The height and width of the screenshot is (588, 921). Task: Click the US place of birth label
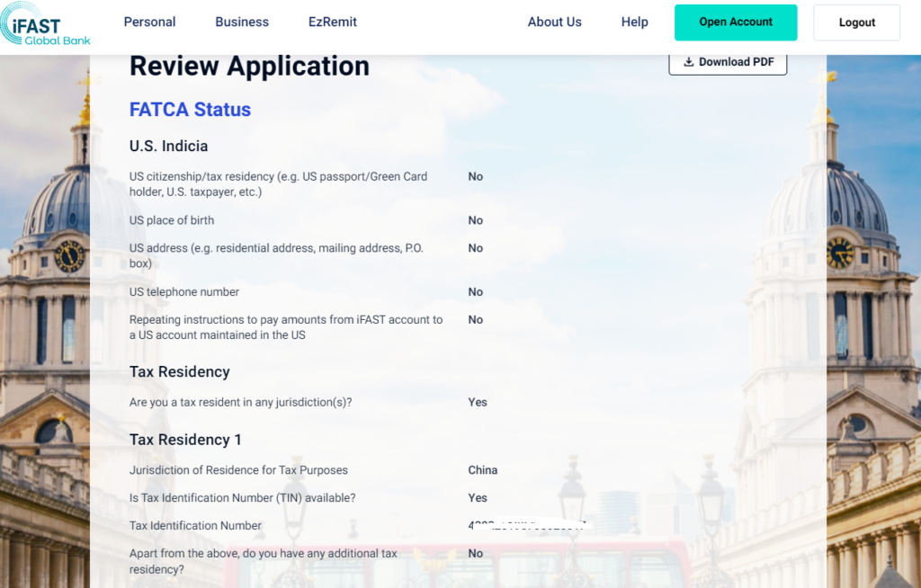pos(172,220)
